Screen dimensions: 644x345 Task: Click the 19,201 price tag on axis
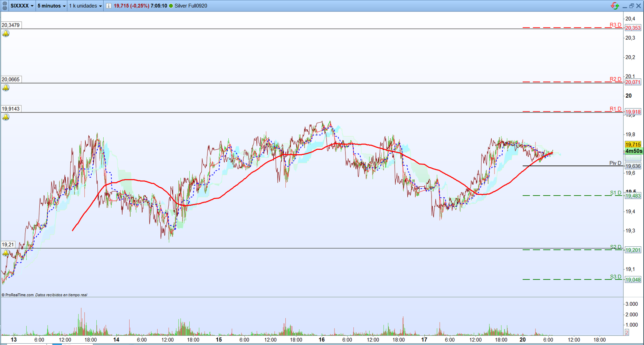[633, 250]
